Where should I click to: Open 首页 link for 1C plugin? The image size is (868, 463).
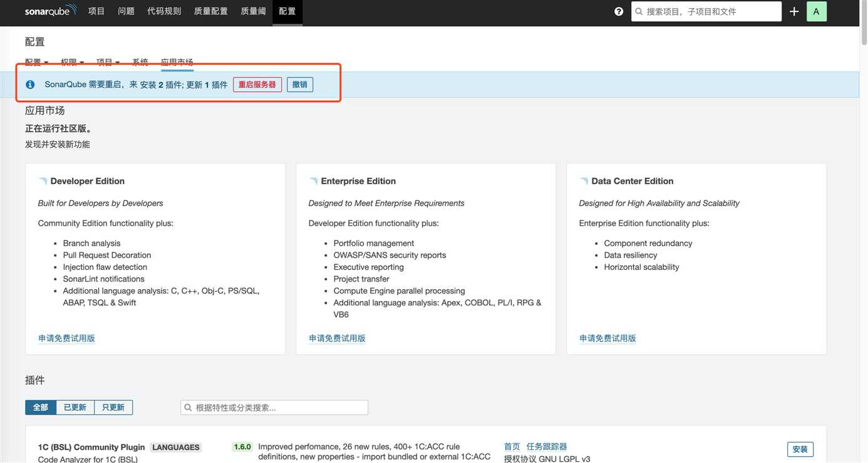(512, 447)
